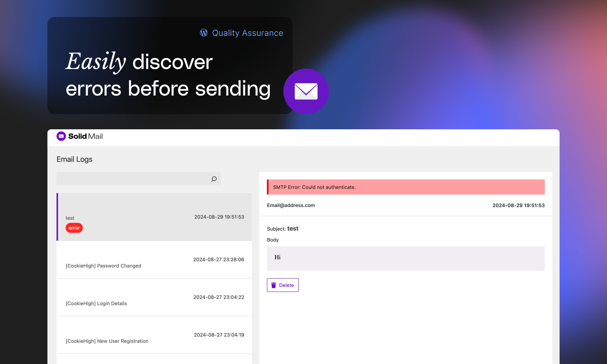607x364 pixels.
Task: Click the 23:28:06 timestamp in the log list
Action: 219,260
